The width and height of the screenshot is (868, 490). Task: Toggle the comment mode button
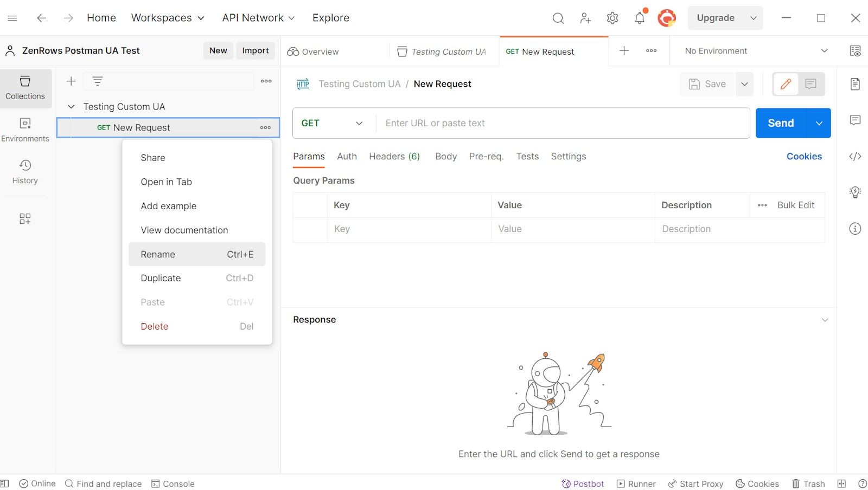pos(811,84)
